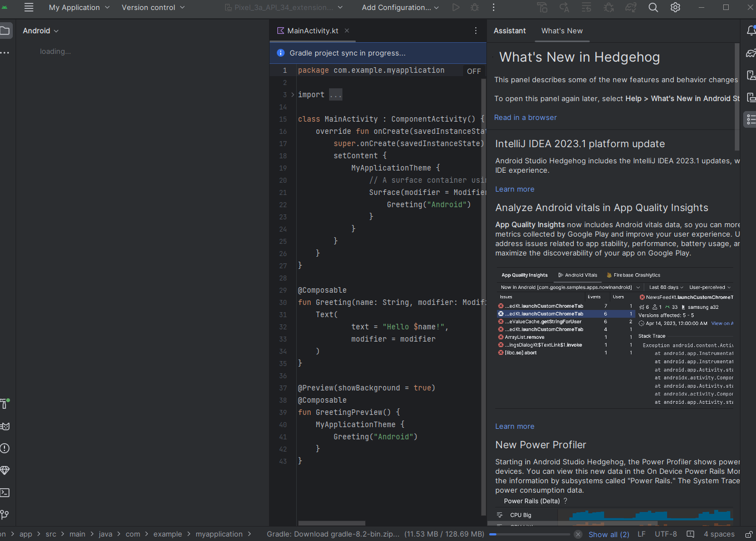Switch to the What's New tab
Image resolution: width=756 pixels, height=541 pixels.
click(562, 31)
